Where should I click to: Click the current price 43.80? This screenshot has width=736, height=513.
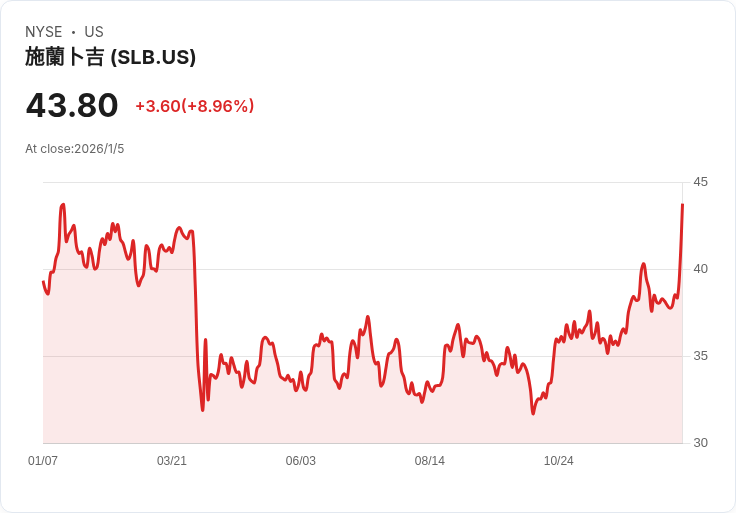click(x=72, y=105)
